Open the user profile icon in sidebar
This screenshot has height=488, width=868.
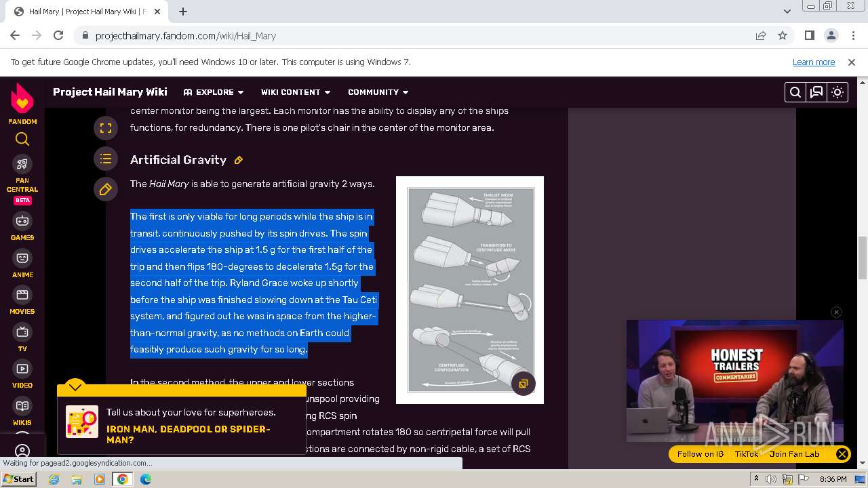pyautogui.click(x=22, y=451)
